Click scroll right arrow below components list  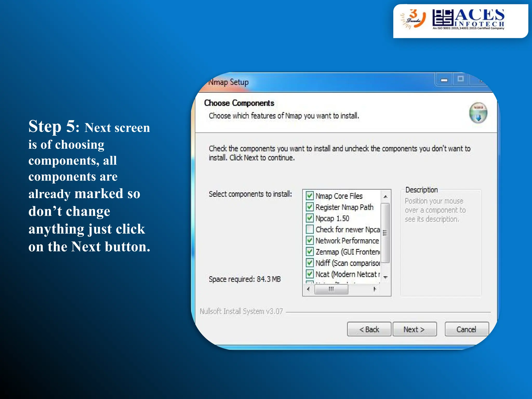374,289
